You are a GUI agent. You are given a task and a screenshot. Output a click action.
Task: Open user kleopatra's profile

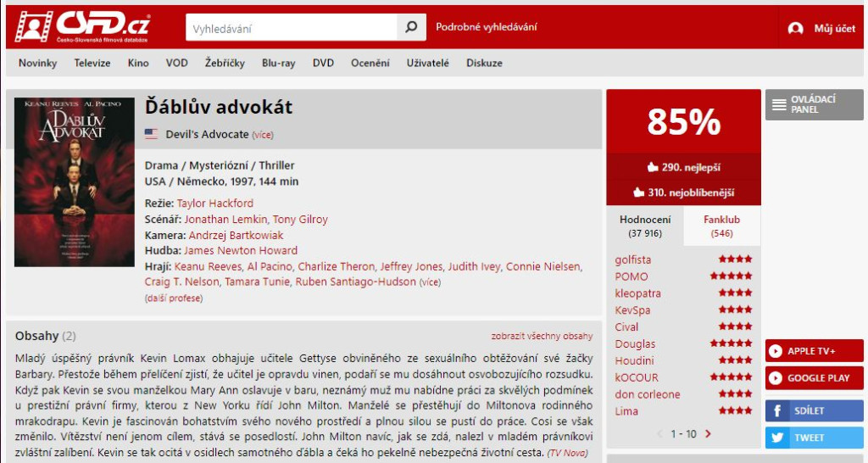pyautogui.click(x=637, y=293)
